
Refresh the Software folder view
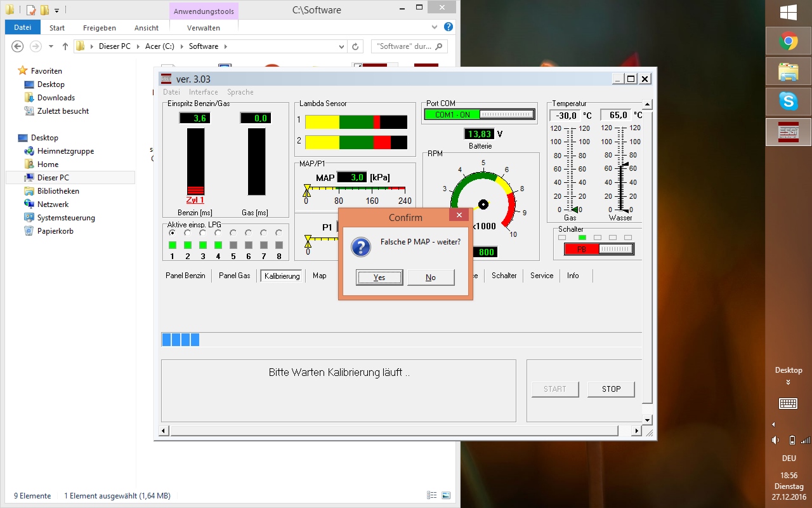pyautogui.click(x=355, y=46)
